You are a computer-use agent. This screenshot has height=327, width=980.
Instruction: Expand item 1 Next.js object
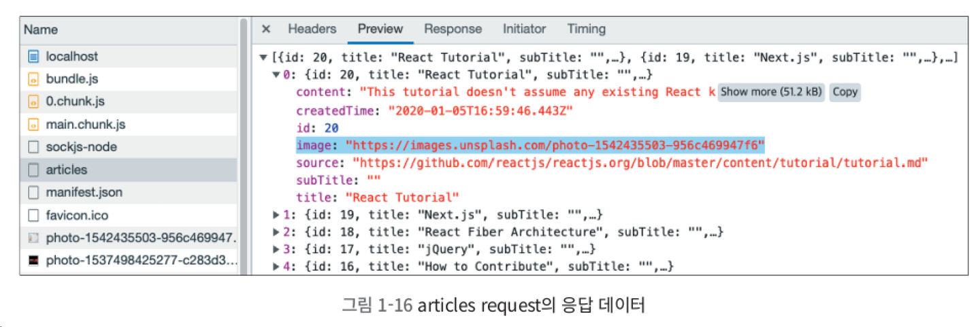pos(276,215)
